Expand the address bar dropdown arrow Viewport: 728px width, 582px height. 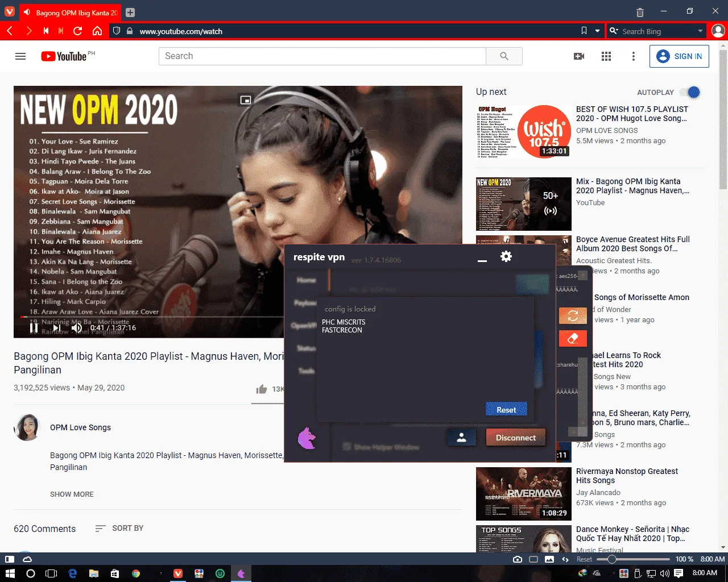tap(597, 31)
